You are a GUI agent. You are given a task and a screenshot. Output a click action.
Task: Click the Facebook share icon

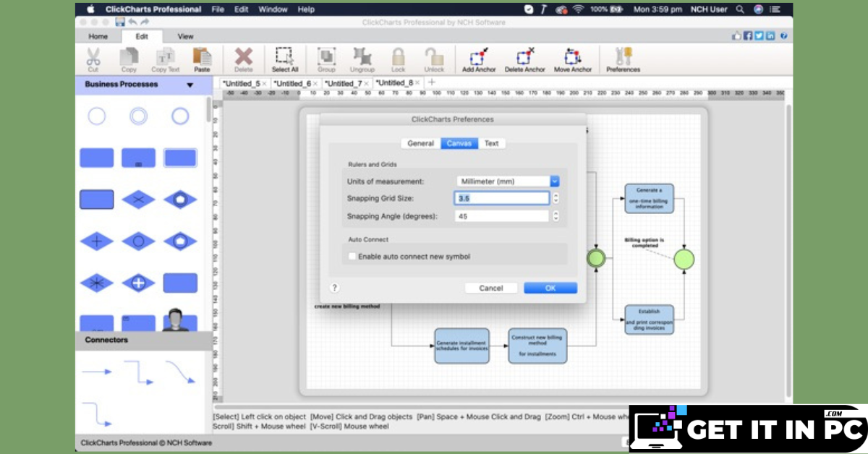tap(748, 35)
